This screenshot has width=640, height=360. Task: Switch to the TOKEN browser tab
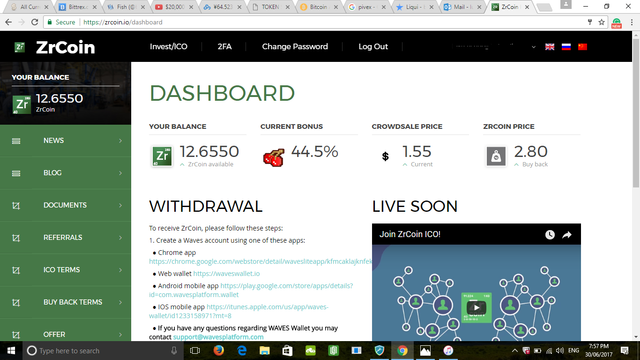(271, 7)
